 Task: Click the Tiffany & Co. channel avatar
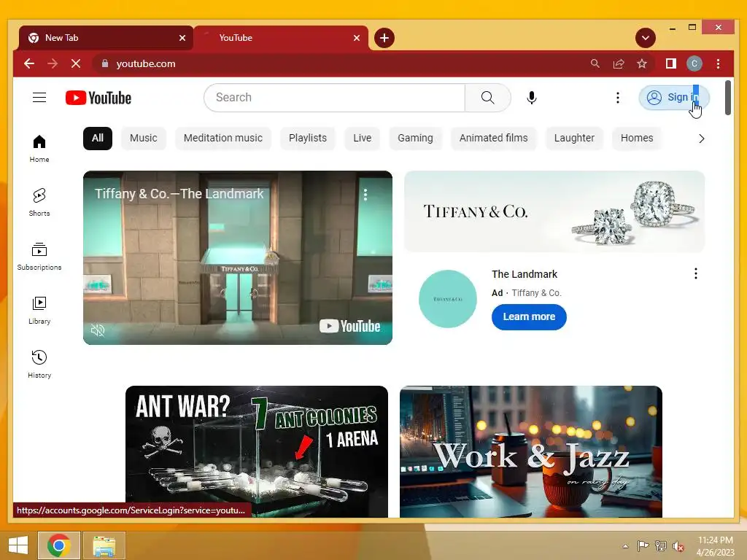[x=447, y=298]
